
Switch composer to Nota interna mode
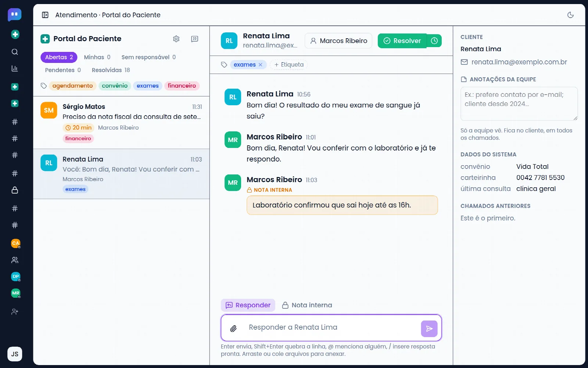point(307,305)
